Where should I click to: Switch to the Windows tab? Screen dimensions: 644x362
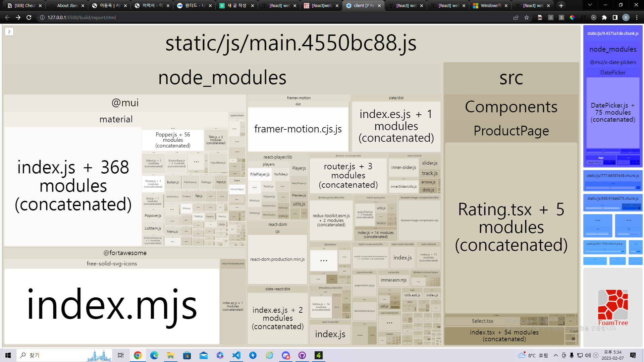(490, 5)
